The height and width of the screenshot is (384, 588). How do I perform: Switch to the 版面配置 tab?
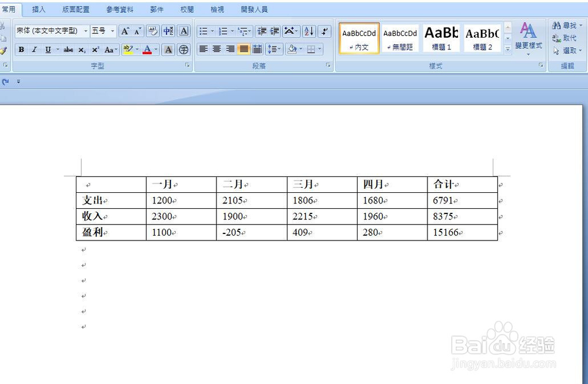pyautogui.click(x=76, y=9)
